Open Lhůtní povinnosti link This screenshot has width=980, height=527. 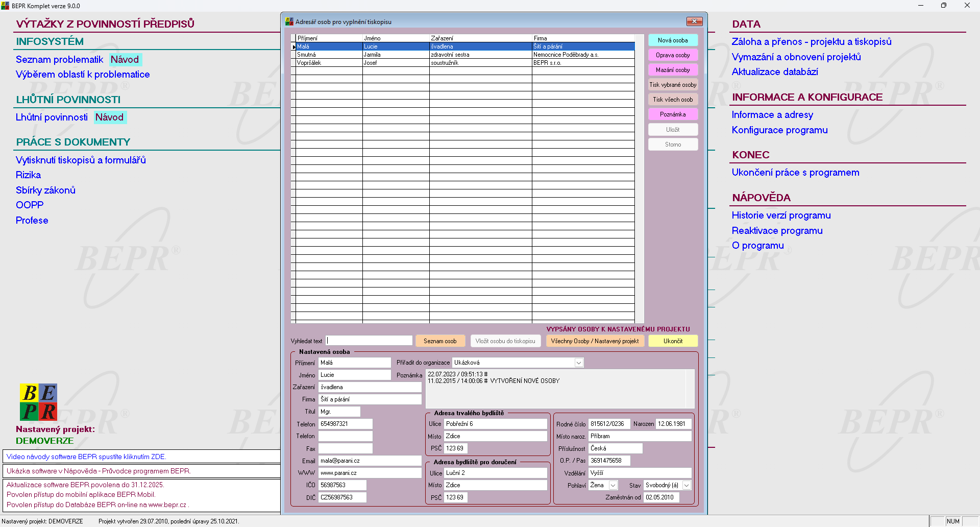pyautogui.click(x=52, y=117)
